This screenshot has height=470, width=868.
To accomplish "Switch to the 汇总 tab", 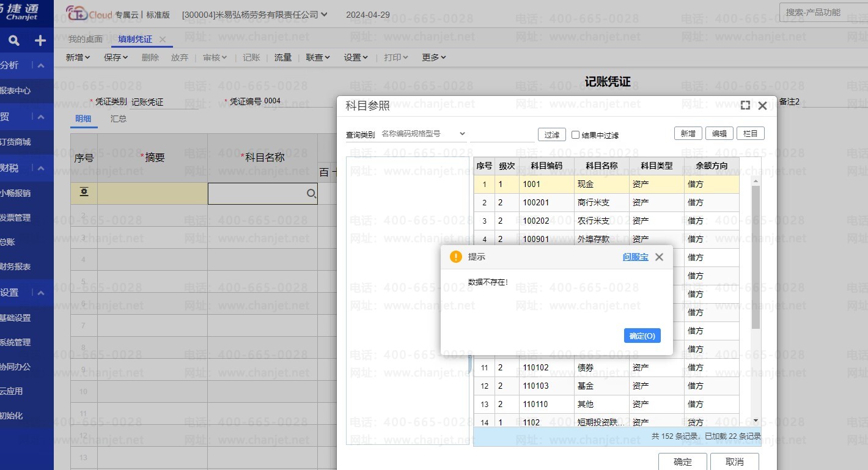I will pyautogui.click(x=119, y=119).
